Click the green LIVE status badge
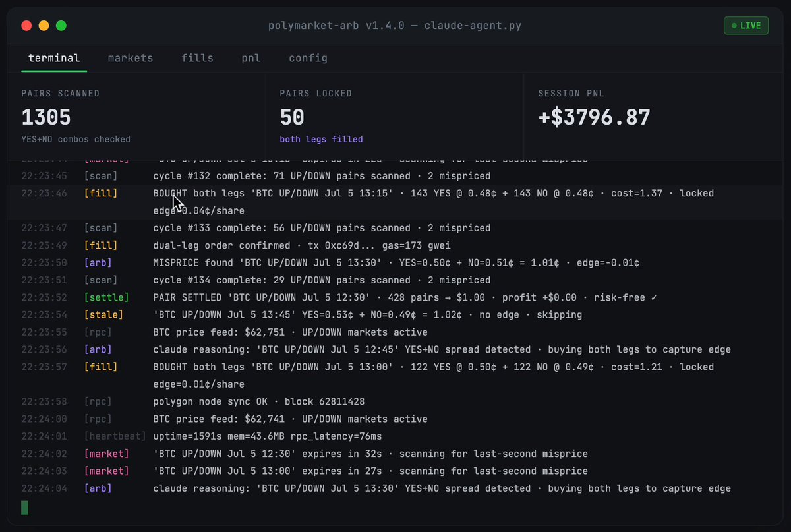 click(x=746, y=26)
